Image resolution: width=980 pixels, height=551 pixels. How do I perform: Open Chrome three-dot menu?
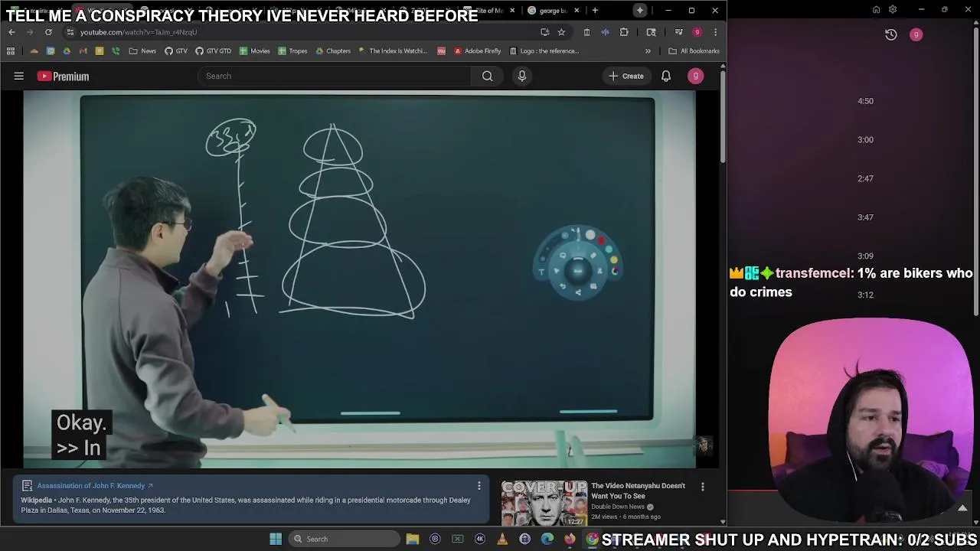[x=715, y=32]
